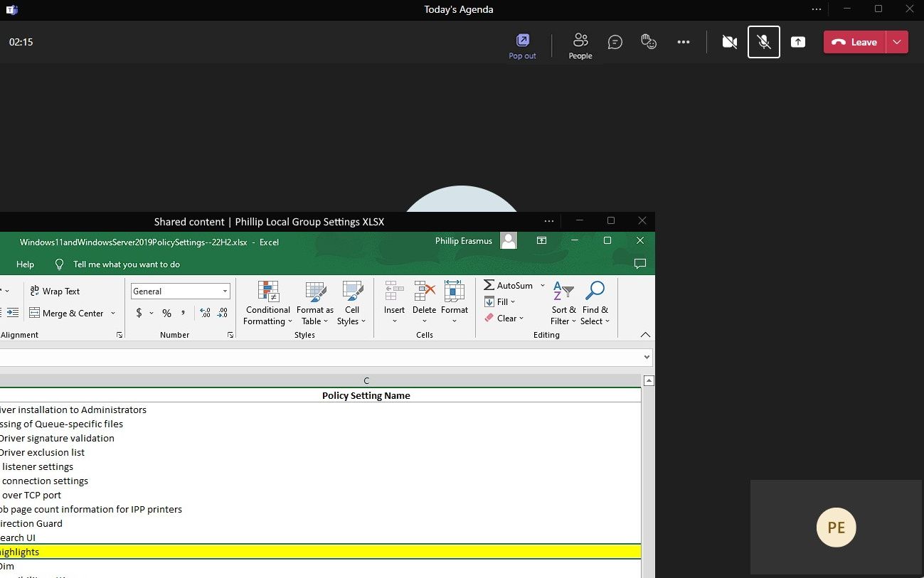Viewport: 924px width, 578px height.
Task: Open the raise hand reactions
Action: click(x=649, y=42)
